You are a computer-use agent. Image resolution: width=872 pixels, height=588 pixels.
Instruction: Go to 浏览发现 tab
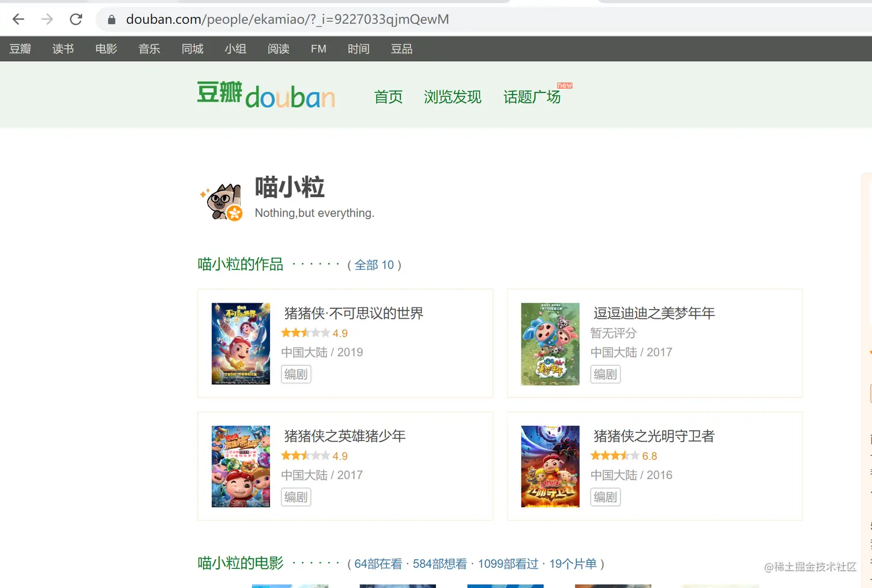tap(453, 97)
